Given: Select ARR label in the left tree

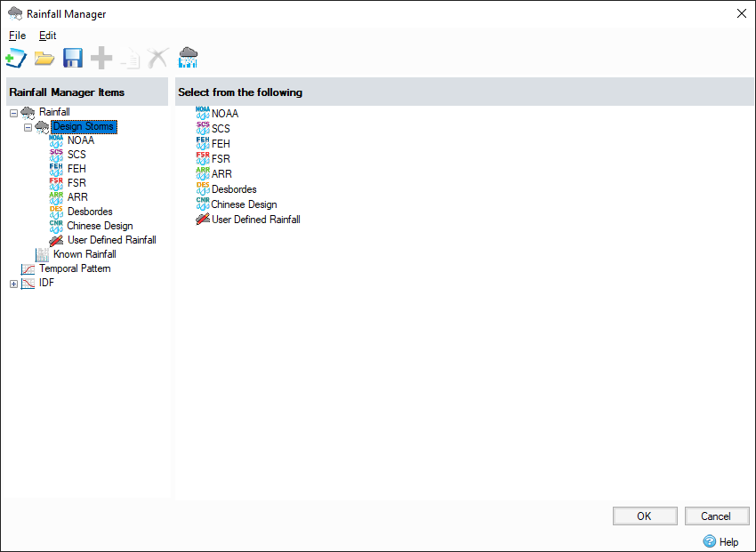Looking at the screenshot, I should point(77,197).
